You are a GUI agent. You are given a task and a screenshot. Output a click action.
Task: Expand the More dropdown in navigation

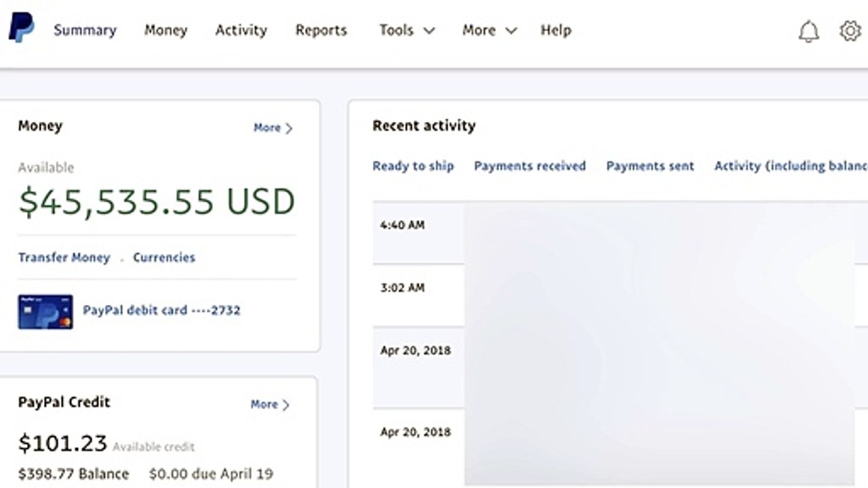point(490,30)
